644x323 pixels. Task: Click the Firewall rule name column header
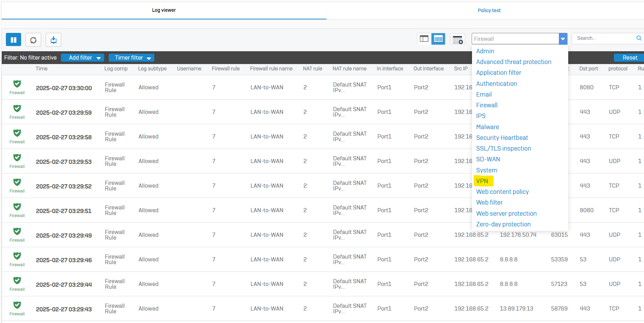(271, 69)
